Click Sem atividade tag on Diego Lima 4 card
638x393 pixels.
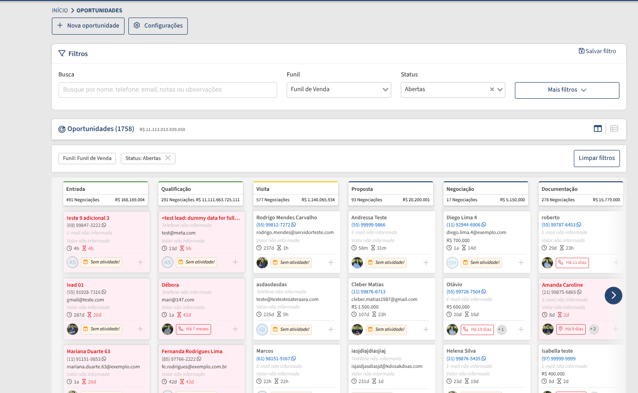pos(481,262)
